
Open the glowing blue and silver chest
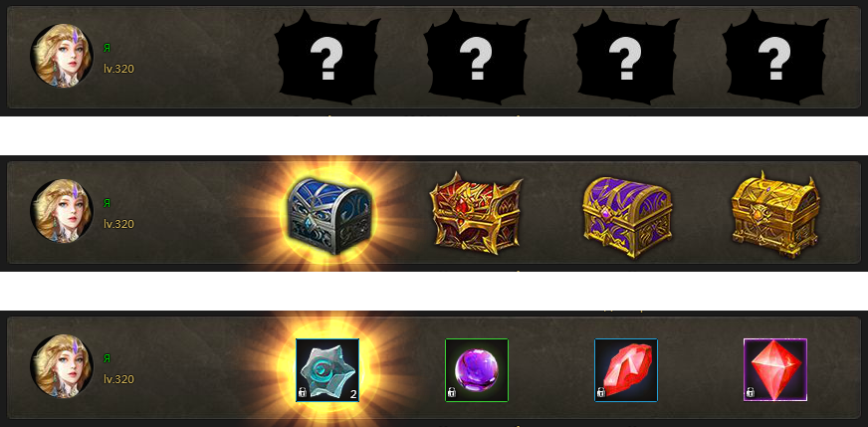[329, 215]
